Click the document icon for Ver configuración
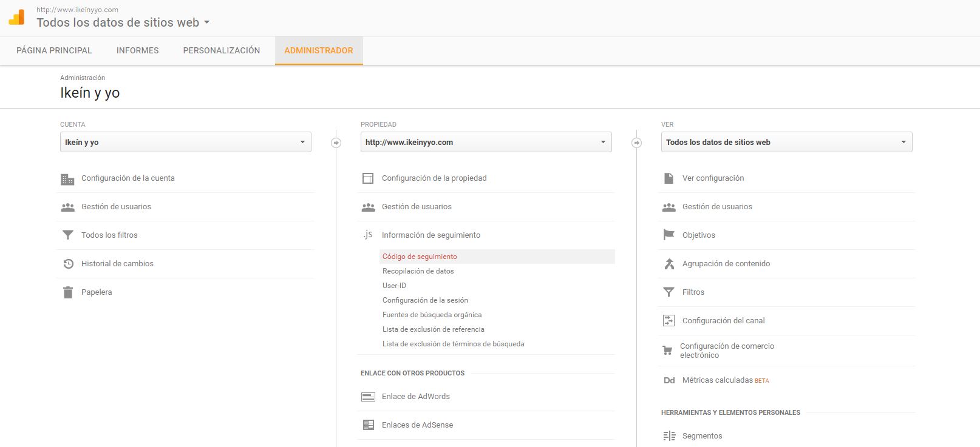The height and width of the screenshot is (447, 980). click(x=669, y=178)
